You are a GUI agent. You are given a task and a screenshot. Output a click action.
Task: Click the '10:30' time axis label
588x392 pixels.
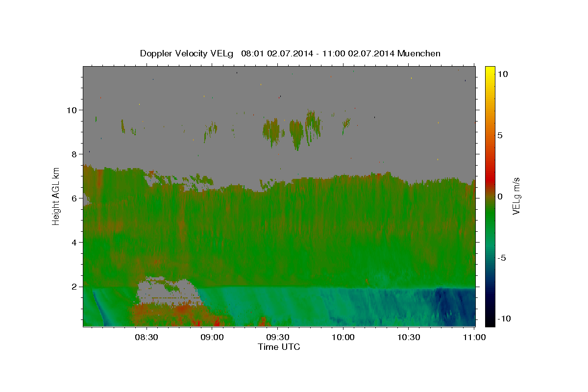[x=409, y=337]
